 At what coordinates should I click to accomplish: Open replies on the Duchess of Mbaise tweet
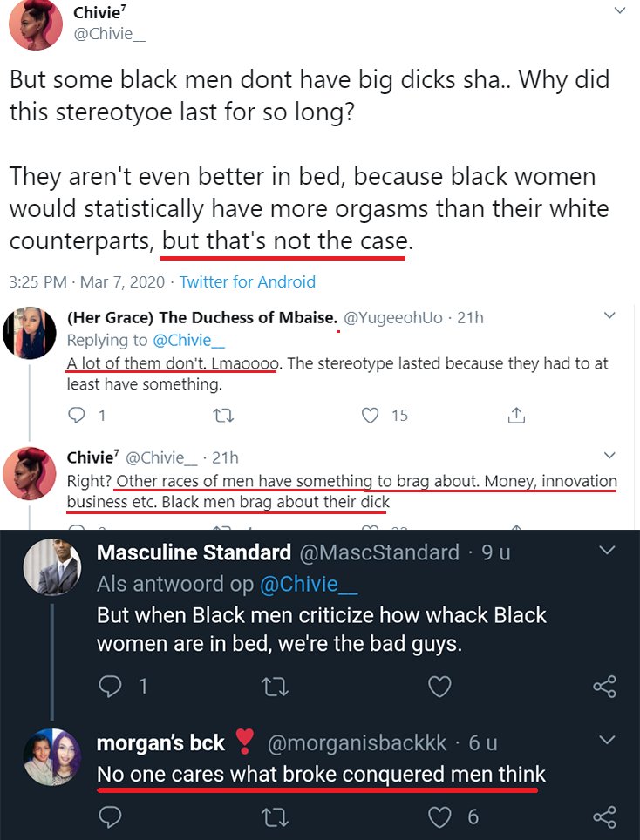[x=78, y=416]
